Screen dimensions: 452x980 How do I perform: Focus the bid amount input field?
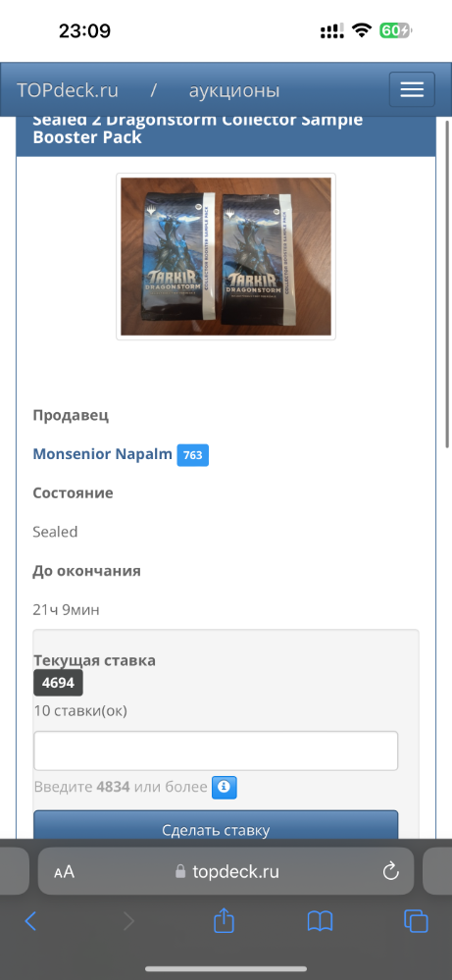(216, 750)
